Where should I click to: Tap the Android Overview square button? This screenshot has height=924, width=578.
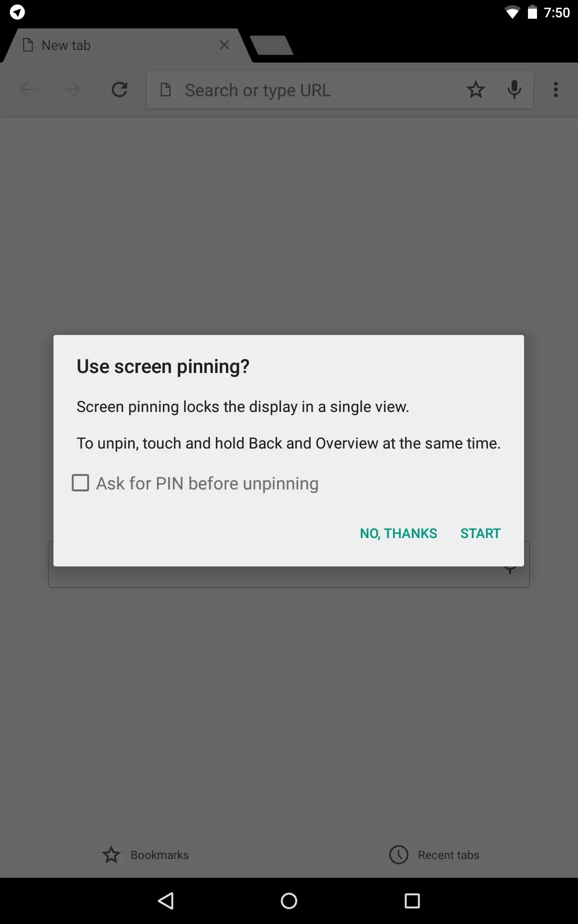tap(412, 901)
